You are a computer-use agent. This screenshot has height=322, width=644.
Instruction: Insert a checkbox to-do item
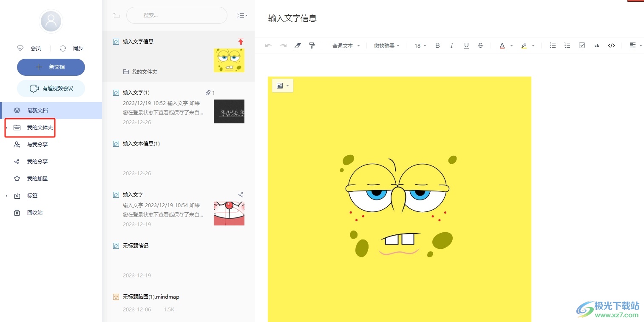[x=582, y=46]
